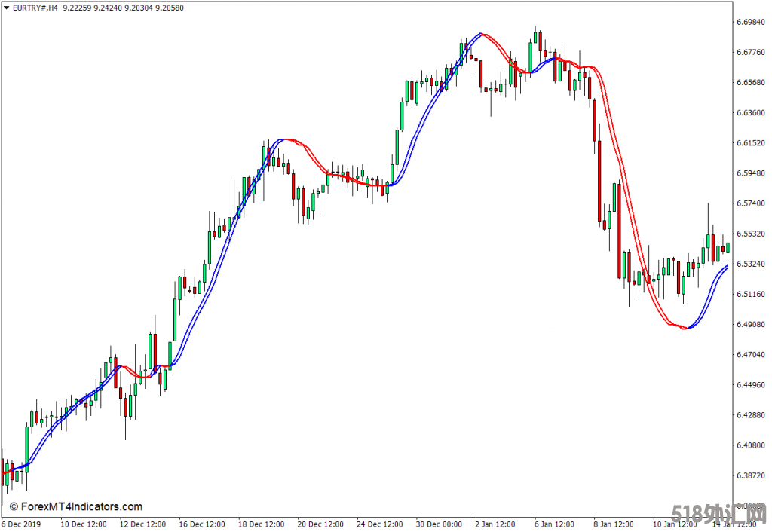
Task: Click the 6 Dec 2019 date label
Action: (x=21, y=524)
